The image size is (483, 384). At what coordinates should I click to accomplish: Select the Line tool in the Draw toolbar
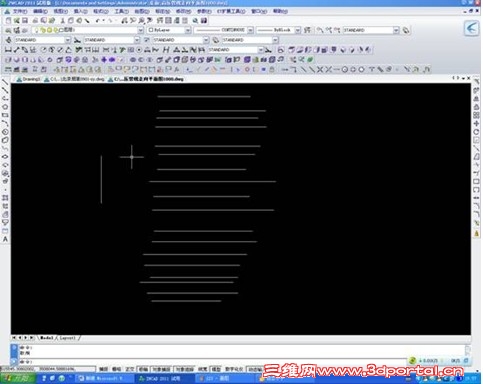click(x=5, y=82)
